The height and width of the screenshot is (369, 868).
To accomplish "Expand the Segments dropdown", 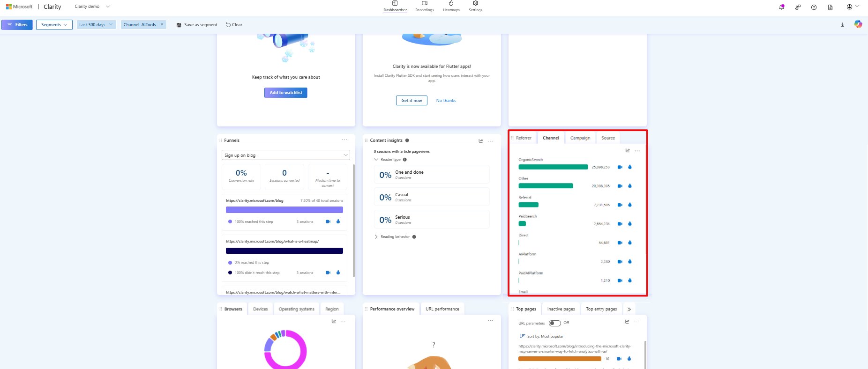I will click(55, 25).
